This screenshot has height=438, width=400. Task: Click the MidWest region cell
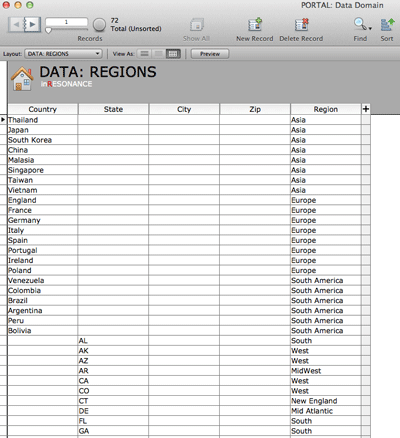coord(326,371)
